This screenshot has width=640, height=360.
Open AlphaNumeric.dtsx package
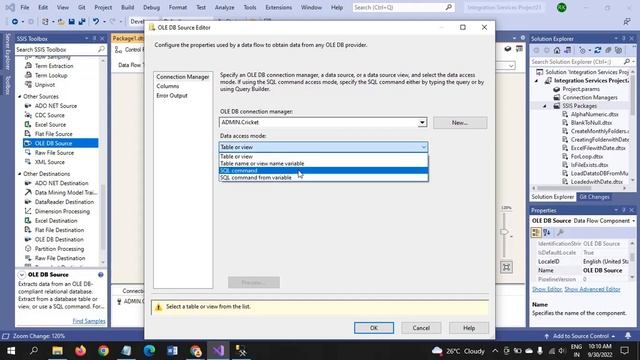(594, 114)
